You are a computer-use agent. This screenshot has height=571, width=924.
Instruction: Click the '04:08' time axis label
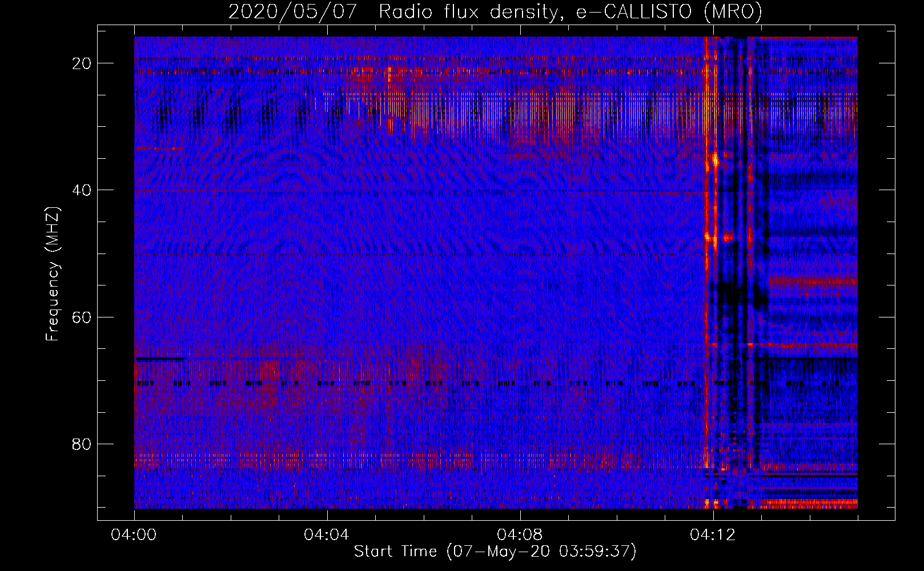520,535
